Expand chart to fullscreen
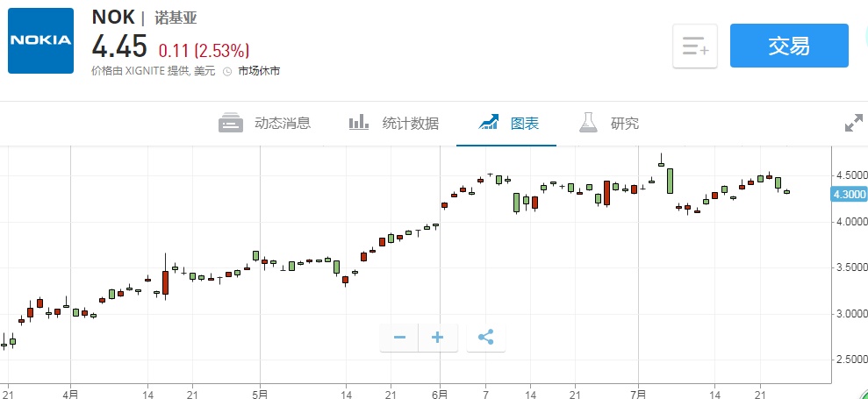The width and height of the screenshot is (868, 399). 853,124
